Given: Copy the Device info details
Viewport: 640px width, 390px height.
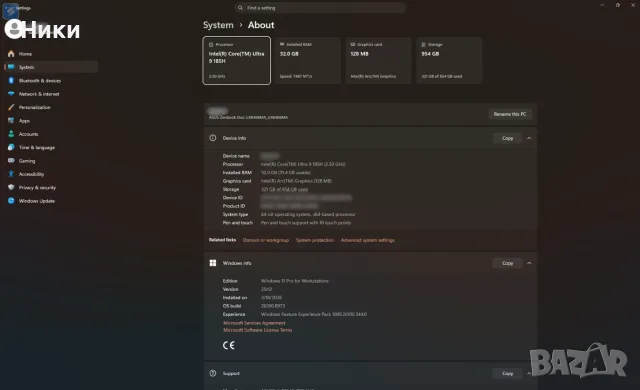Looking at the screenshot, I should (x=507, y=138).
